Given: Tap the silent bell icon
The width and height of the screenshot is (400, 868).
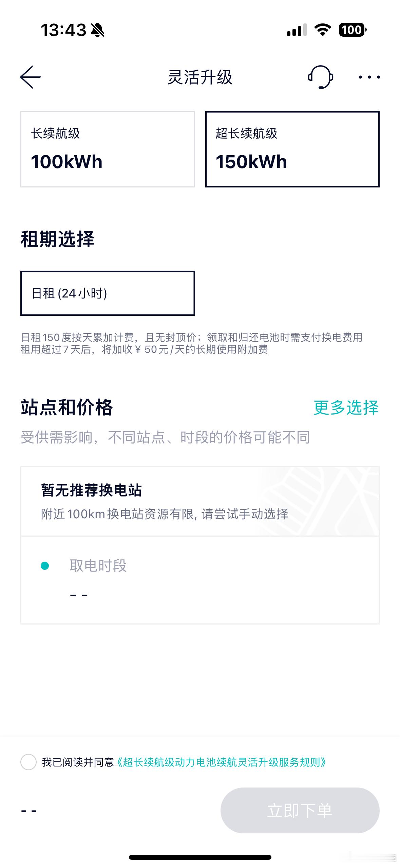Looking at the screenshot, I should [98, 30].
